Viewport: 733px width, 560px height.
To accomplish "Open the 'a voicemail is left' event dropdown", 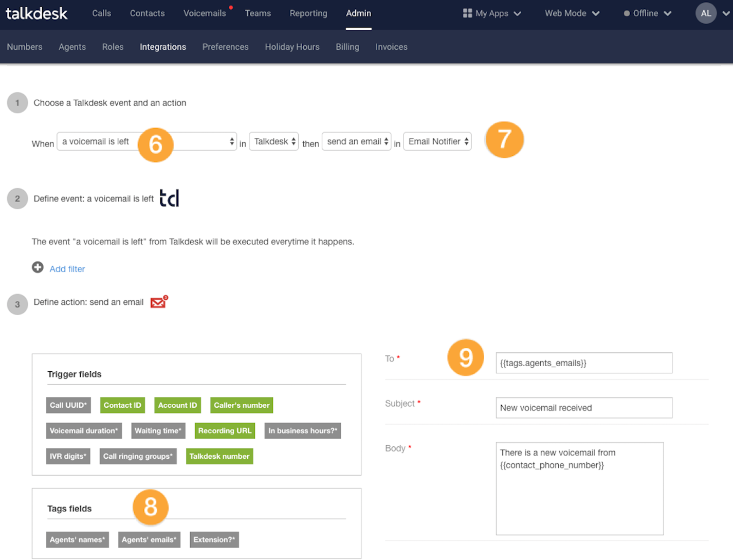I will pos(146,141).
